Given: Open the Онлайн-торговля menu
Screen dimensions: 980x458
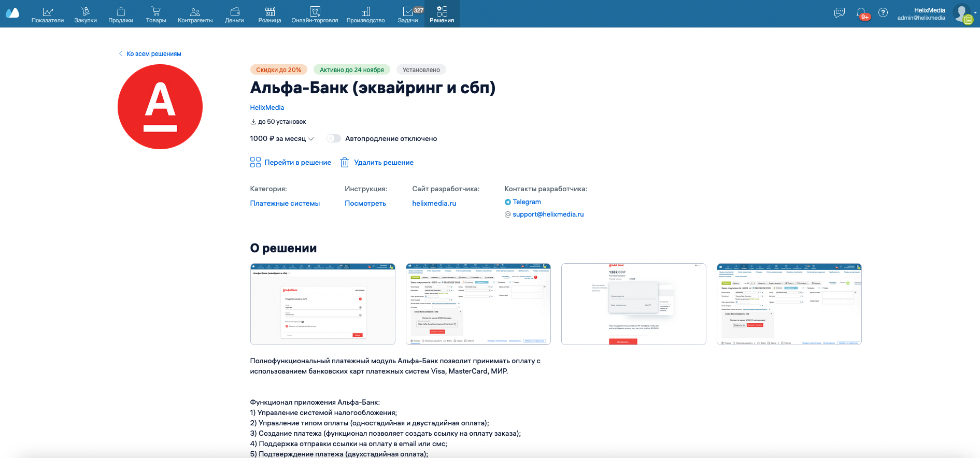Looking at the screenshot, I should 315,14.
